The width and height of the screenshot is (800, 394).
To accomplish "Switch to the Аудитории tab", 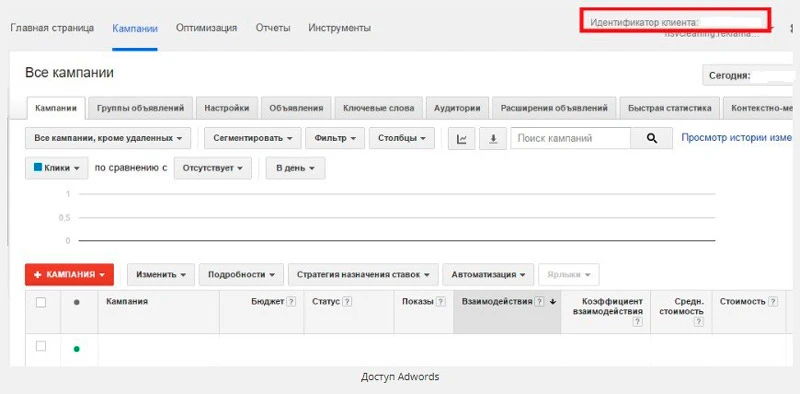I will click(x=457, y=108).
